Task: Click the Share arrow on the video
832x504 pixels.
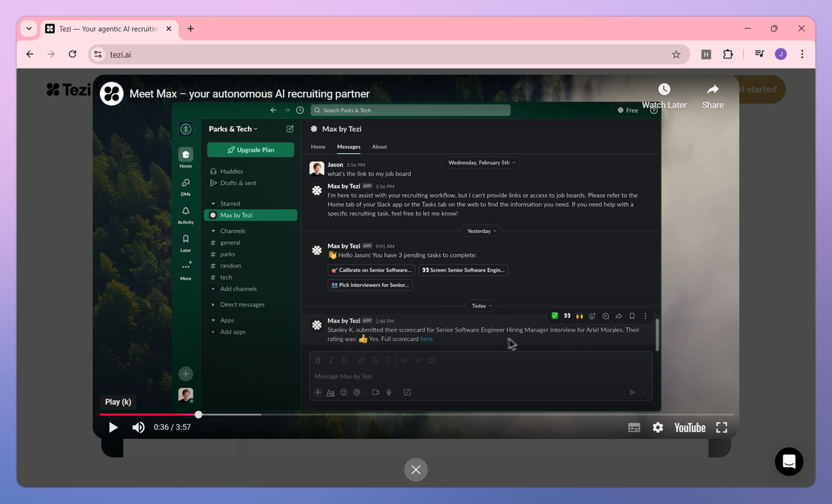Action: (x=713, y=89)
